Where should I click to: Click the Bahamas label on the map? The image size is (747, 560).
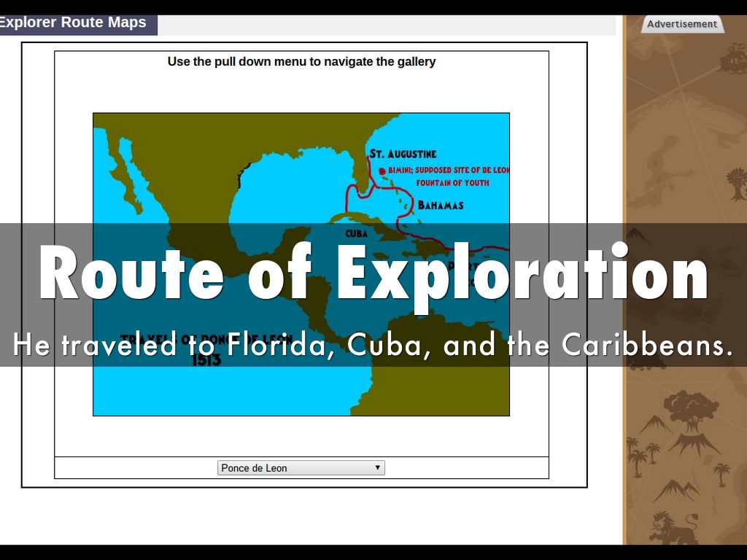(440, 206)
